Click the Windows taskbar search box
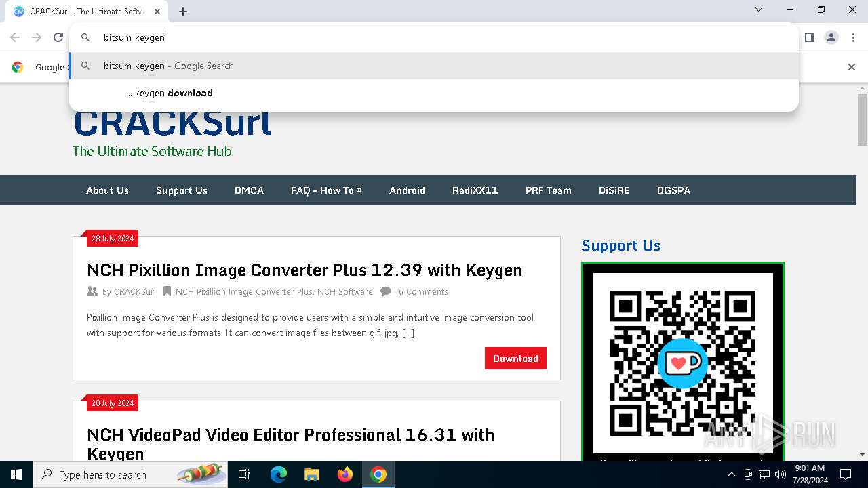This screenshot has width=868, height=488. click(x=131, y=474)
